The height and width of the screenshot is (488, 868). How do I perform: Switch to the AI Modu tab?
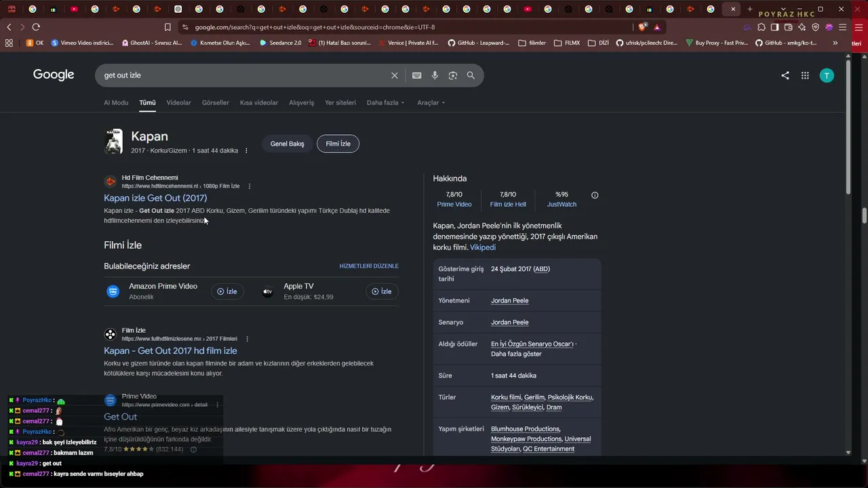(116, 103)
